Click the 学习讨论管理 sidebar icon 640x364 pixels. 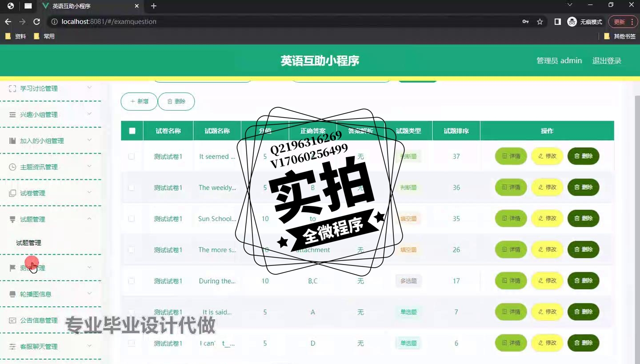[12, 88]
